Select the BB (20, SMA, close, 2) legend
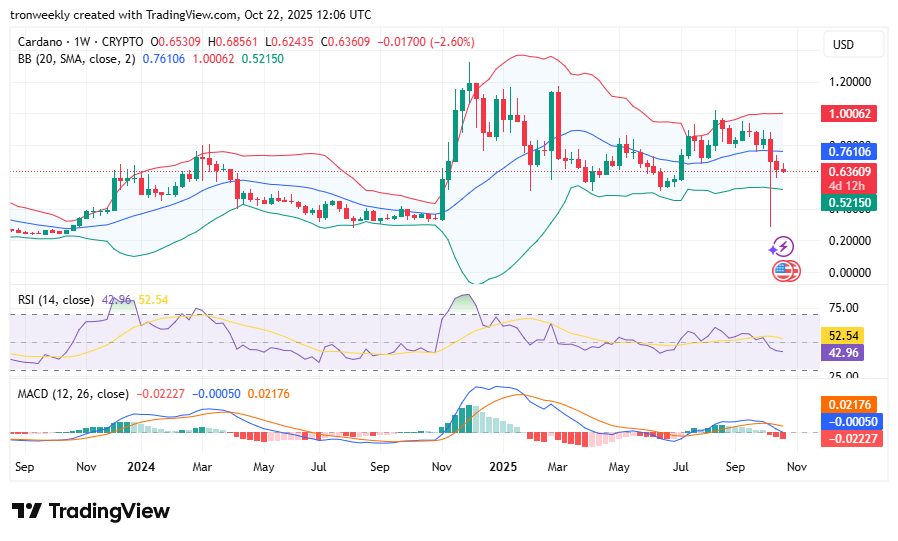 coord(75,59)
